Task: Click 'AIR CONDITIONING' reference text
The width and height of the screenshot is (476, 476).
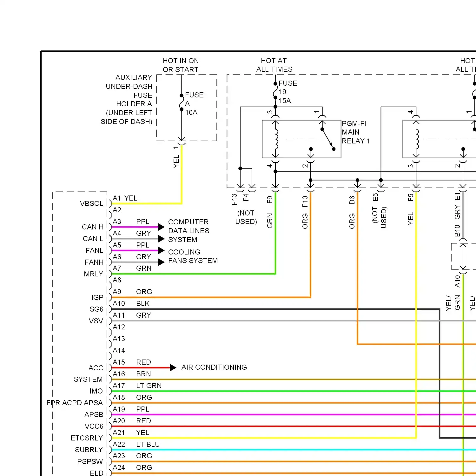Action: coord(214,367)
